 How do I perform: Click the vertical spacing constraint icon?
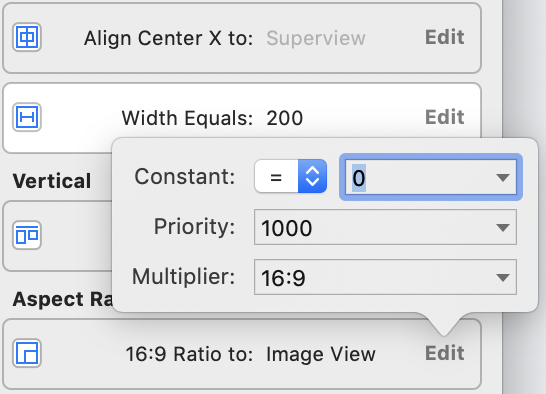click(27, 235)
